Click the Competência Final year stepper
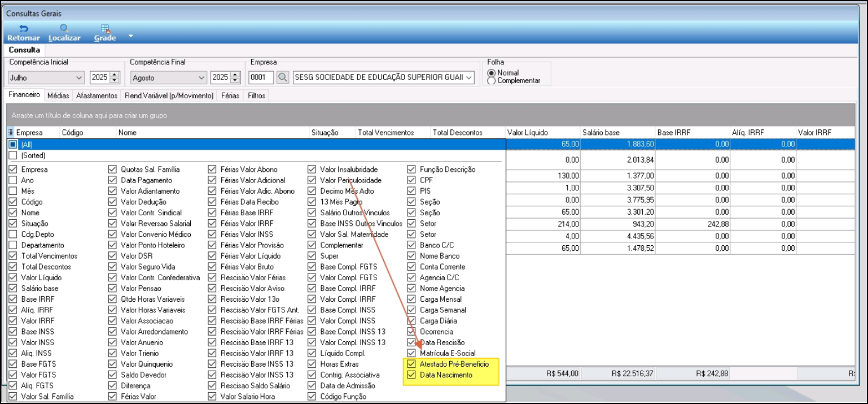The image size is (868, 404). [235, 77]
